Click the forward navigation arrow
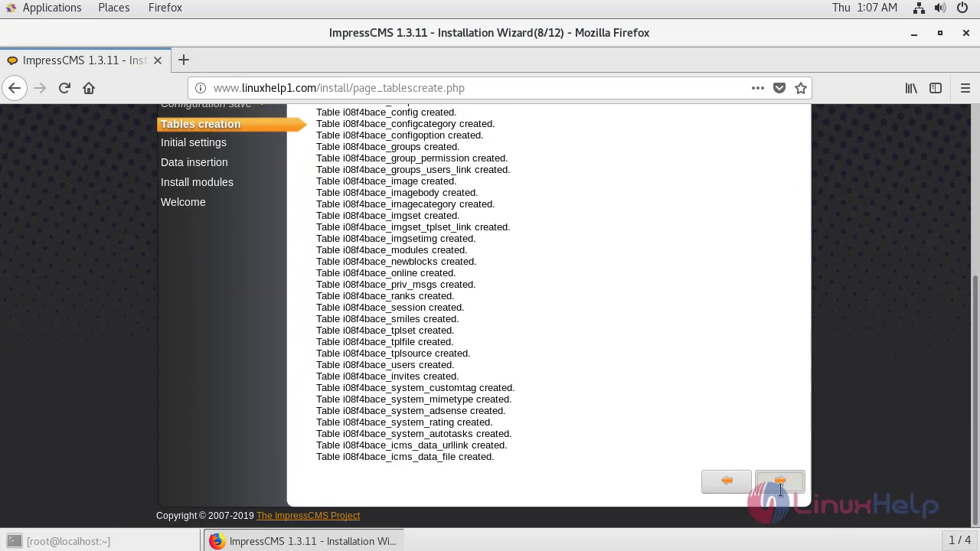This screenshot has width=980, height=551. [40, 88]
